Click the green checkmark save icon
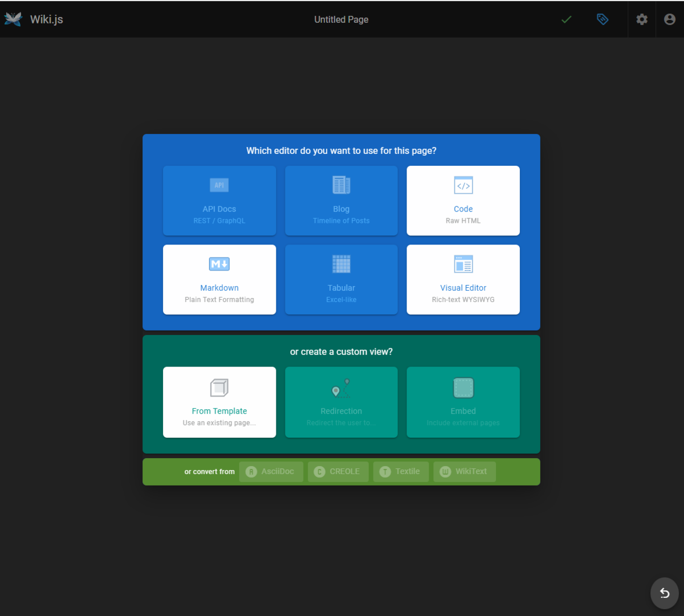This screenshot has height=616, width=684. [x=566, y=19]
